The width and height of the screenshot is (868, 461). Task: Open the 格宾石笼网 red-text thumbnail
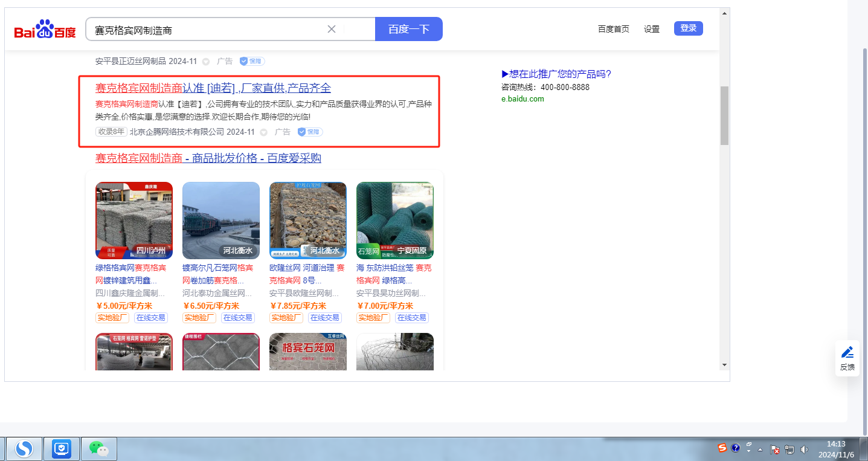click(308, 352)
